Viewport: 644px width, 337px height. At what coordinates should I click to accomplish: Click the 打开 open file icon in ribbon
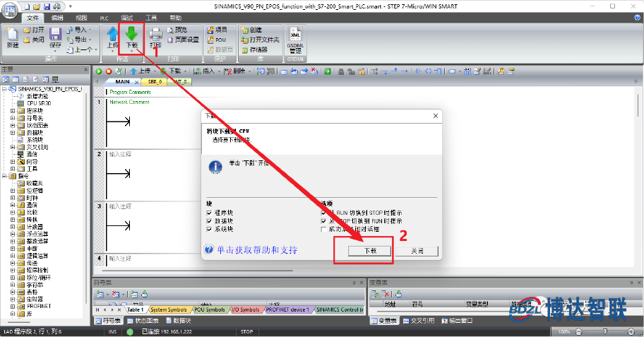tap(27, 30)
